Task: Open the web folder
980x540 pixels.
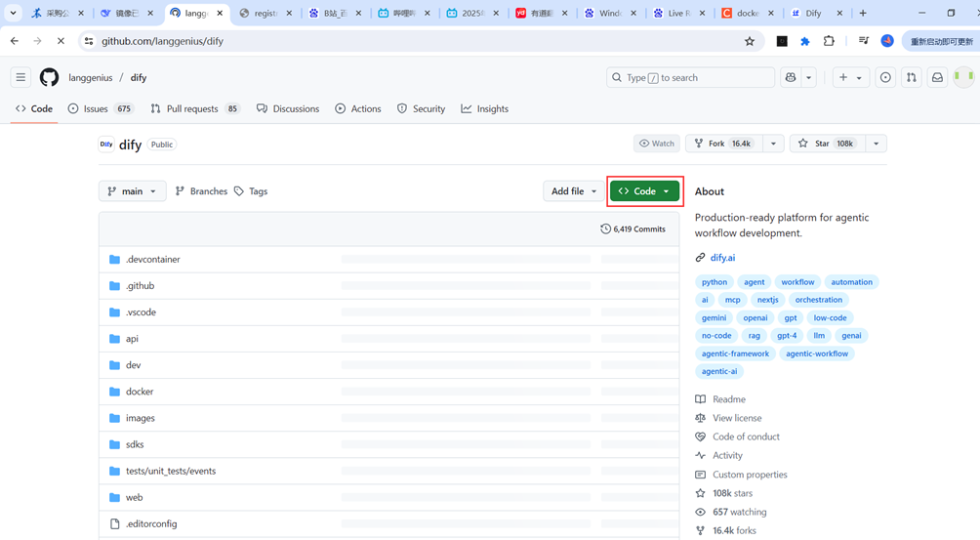Action: click(134, 497)
